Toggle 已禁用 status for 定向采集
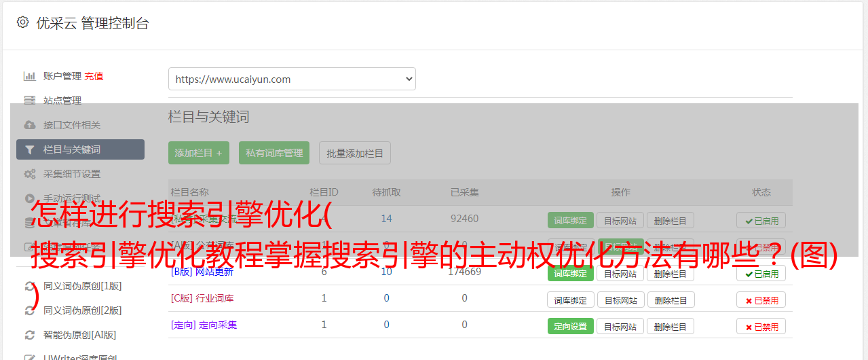 (x=761, y=326)
